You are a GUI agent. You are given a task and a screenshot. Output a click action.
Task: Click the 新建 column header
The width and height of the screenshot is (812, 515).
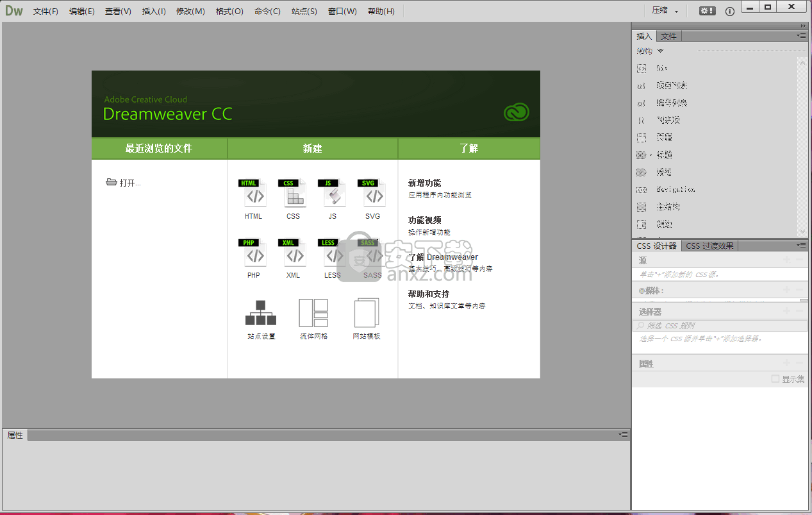pyautogui.click(x=313, y=148)
